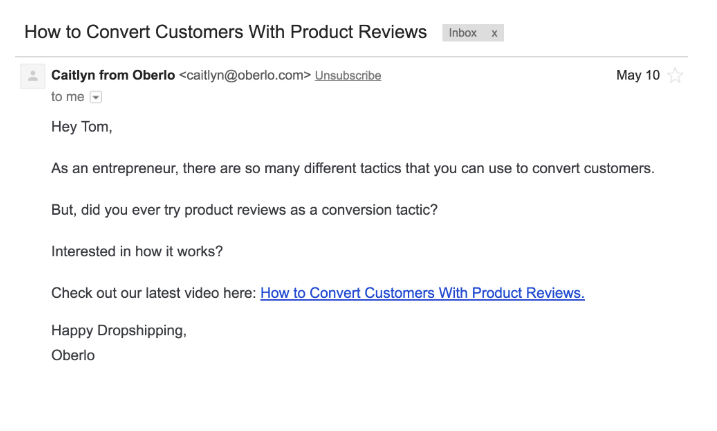Image resolution: width=717 pixels, height=431 pixels.
Task: Click the 'Hey Tom,' greeting line
Action: click(82, 127)
